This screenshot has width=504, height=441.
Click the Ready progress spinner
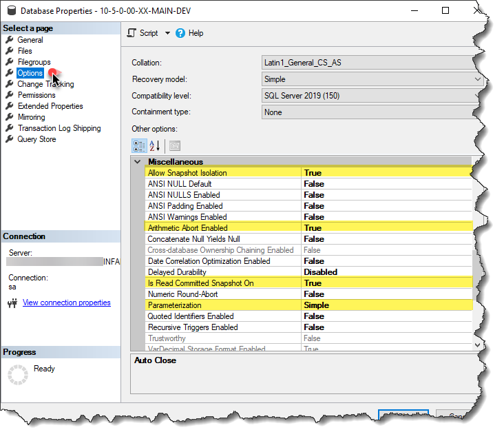tap(18, 375)
